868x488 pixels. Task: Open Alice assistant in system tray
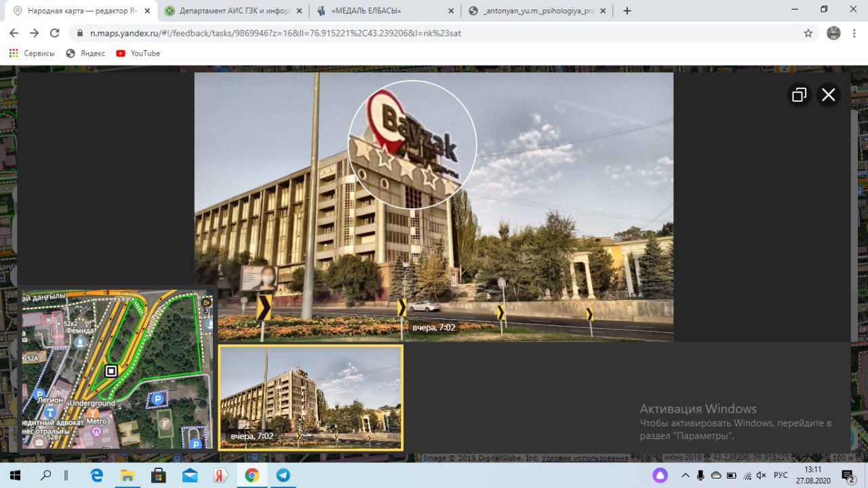click(660, 475)
